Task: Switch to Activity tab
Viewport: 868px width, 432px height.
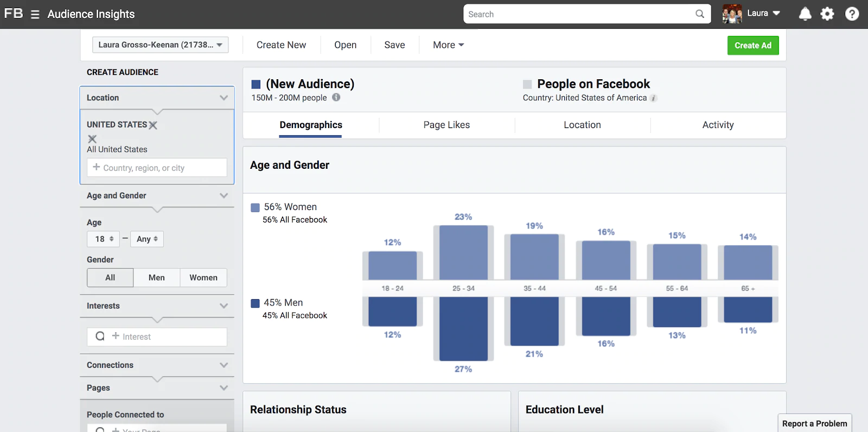Action: [718, 125]
